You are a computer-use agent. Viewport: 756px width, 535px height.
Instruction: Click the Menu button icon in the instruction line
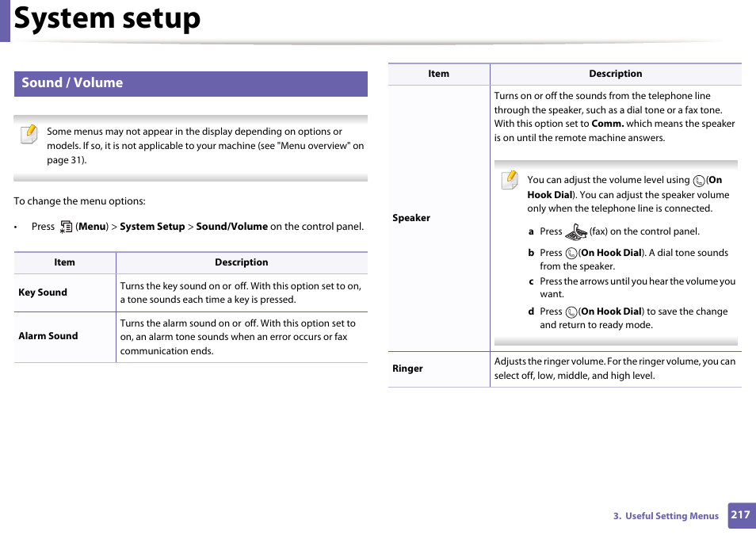point(66,227)
